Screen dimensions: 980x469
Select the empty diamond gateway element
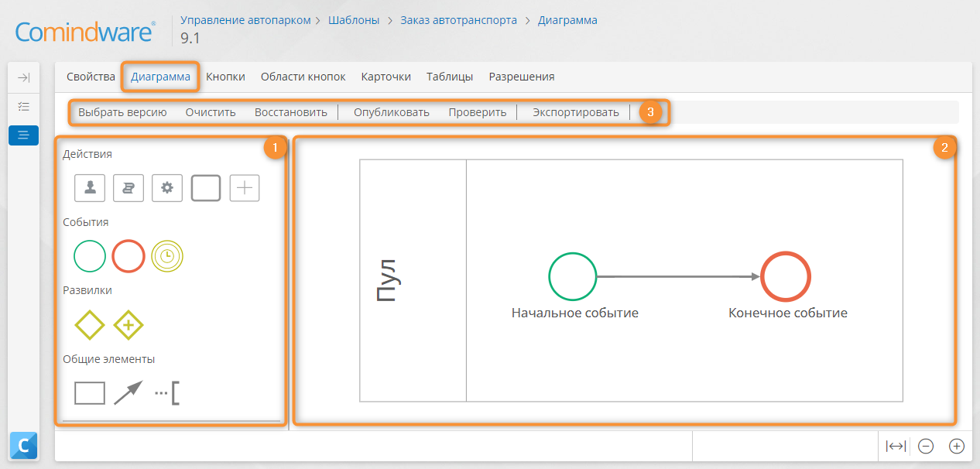tap(90, 324)
